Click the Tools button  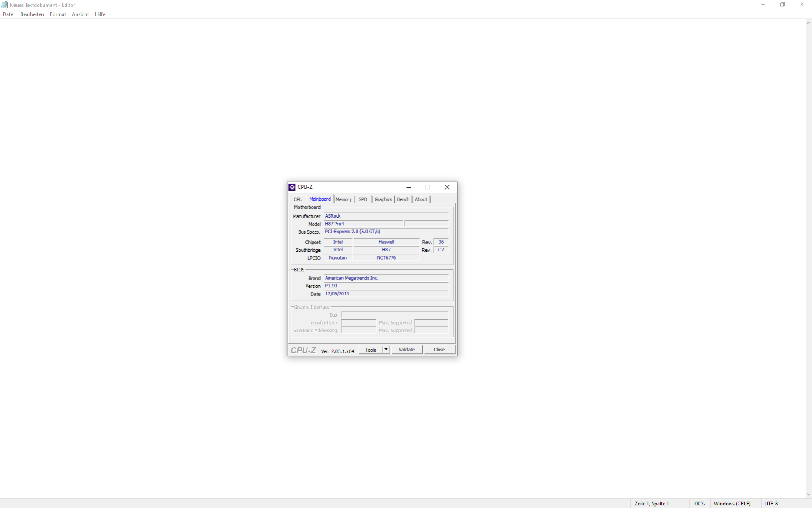[370, 350]
